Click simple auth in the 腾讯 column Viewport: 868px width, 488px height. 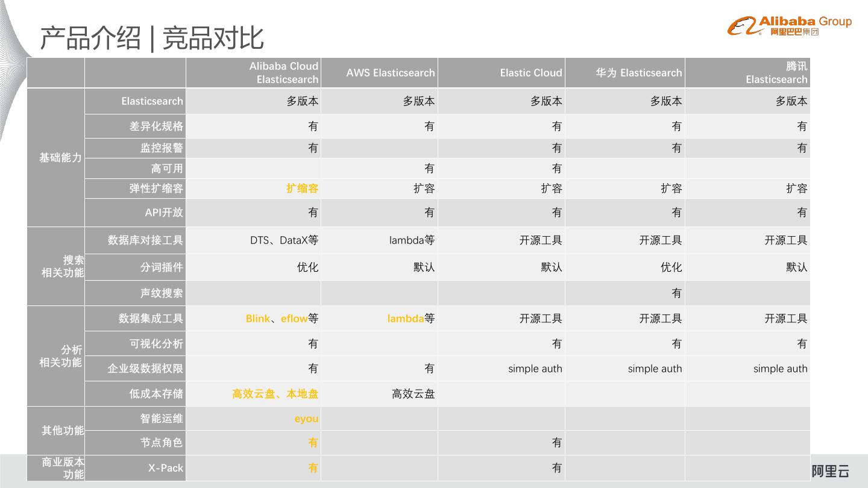point(781,369)
